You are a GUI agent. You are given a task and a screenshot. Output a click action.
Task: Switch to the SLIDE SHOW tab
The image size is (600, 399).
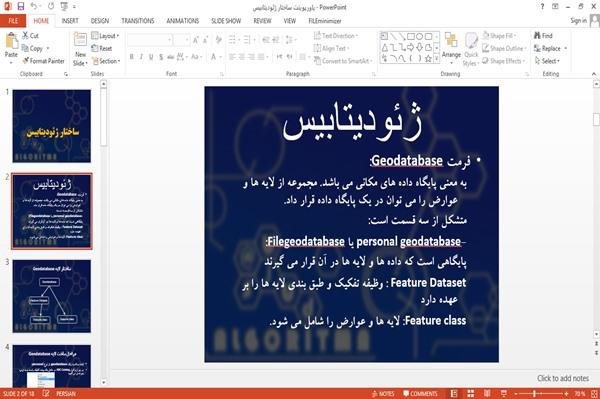click(226, 21)
